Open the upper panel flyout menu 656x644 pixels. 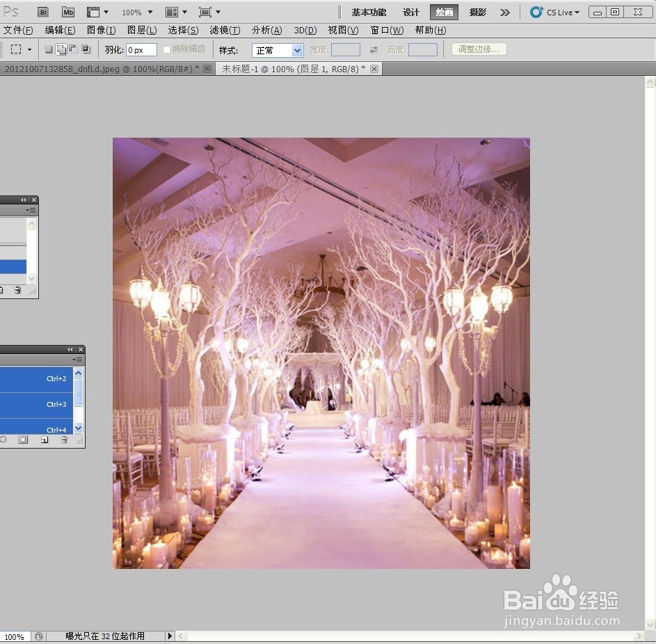pos(31,210)
